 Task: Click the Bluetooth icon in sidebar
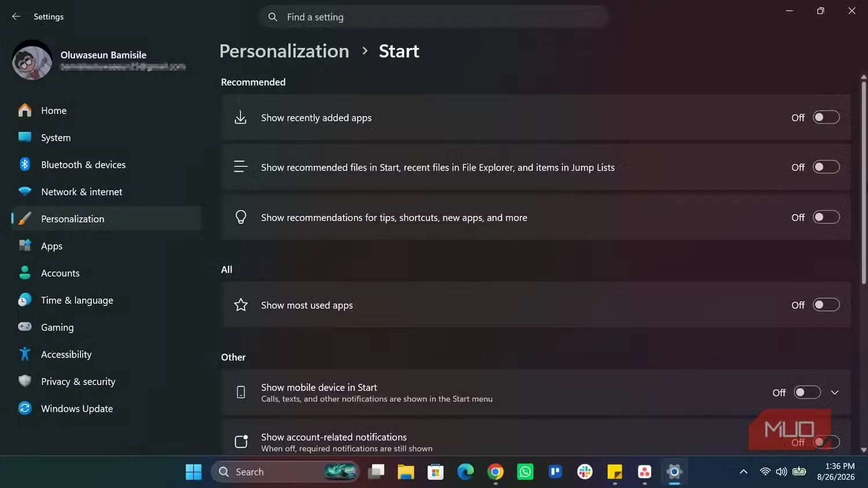click(25, 164)
